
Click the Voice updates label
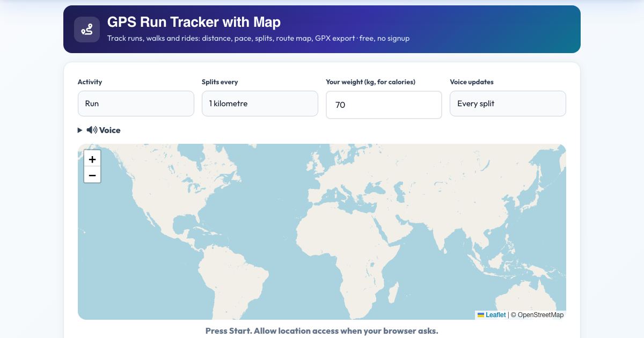[x=471, y=82]
